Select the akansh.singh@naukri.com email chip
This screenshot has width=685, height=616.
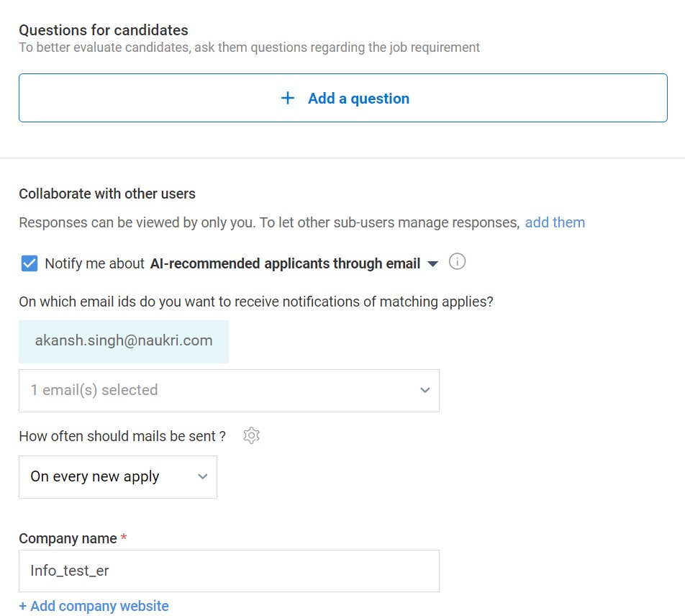click(124, 341)
